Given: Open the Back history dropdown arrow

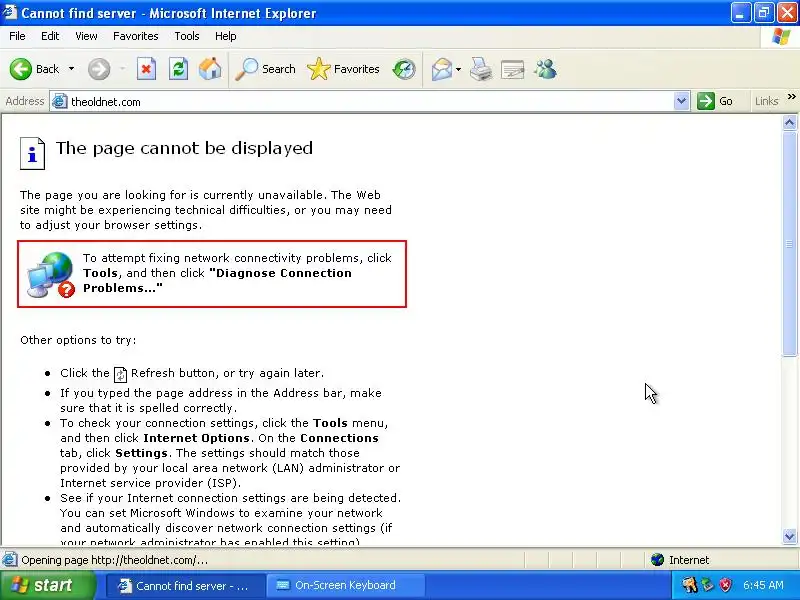Looking at the screenshot, I should (x=71, y=69).
